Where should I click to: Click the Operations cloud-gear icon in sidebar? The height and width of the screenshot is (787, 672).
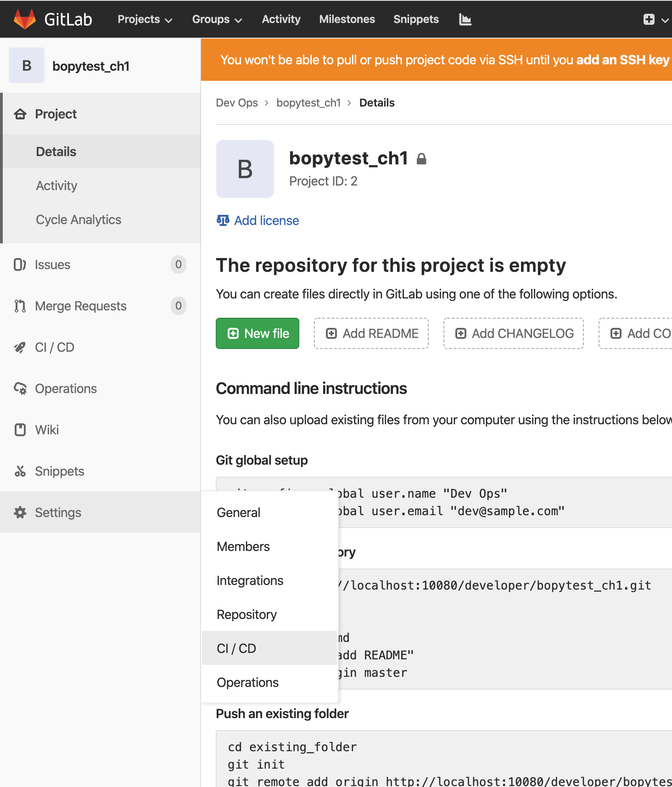(20, 389)
